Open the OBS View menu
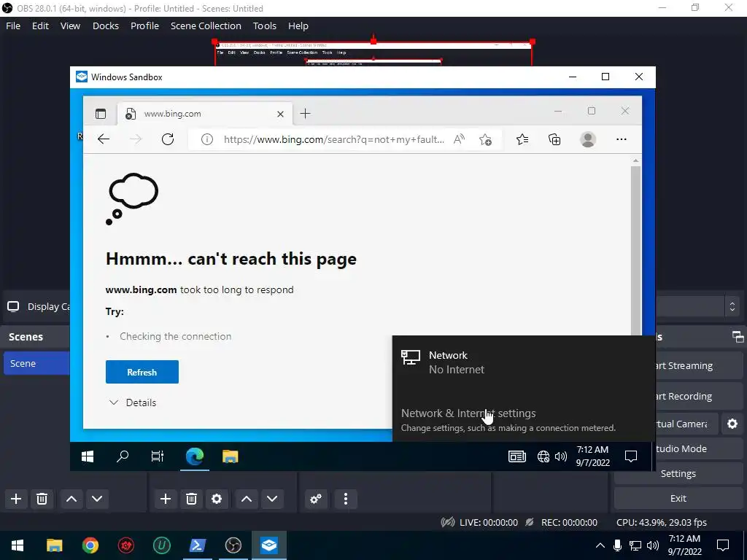Viewport: 747px width, 560px height. [70, 26]
